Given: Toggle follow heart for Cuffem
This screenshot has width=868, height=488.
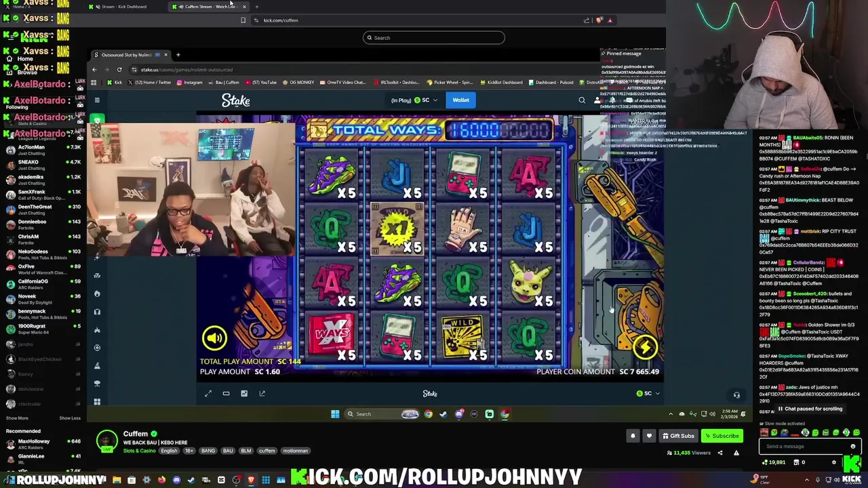Looking at the screenshot, I should [649, 436].
